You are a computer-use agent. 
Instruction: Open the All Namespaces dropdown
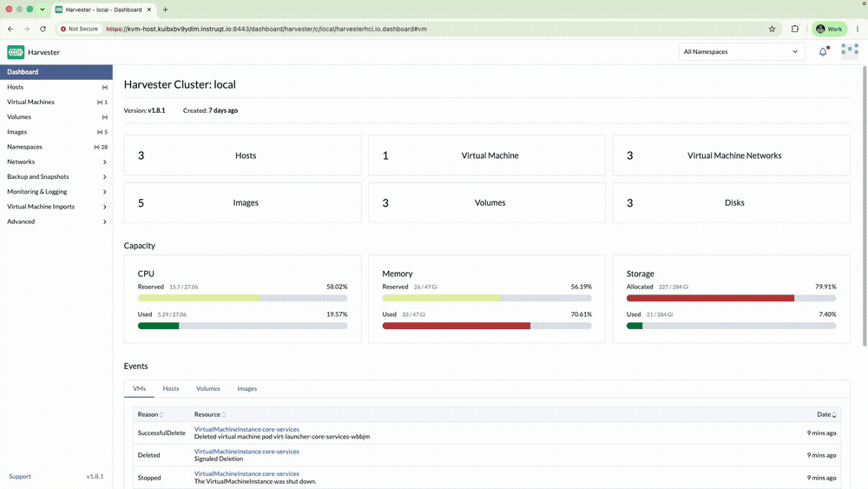click(x=741, y=51)
